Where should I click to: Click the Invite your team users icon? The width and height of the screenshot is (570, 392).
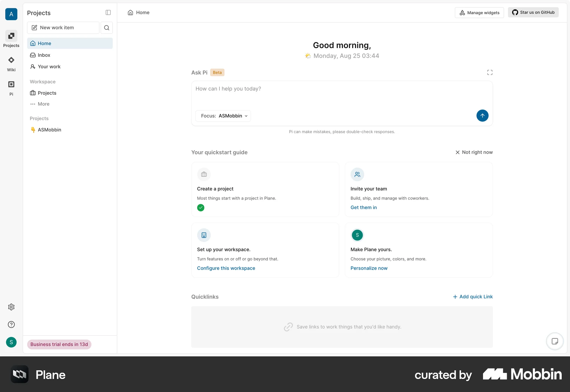click(357, 174)
